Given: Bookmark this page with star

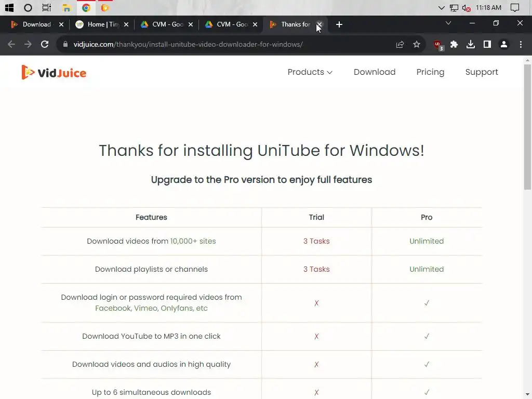Looking at the screenshot, I should tap(417, 45).
